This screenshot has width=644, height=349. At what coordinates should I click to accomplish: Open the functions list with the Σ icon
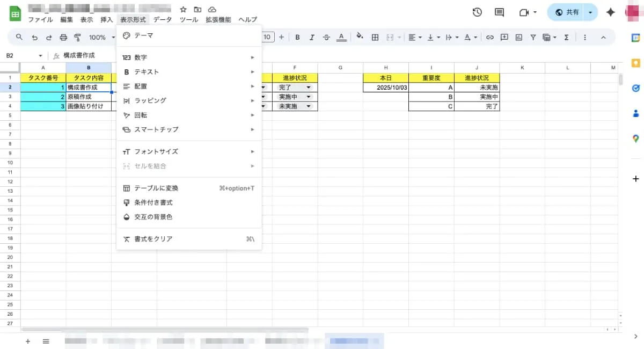coord(566,37)
